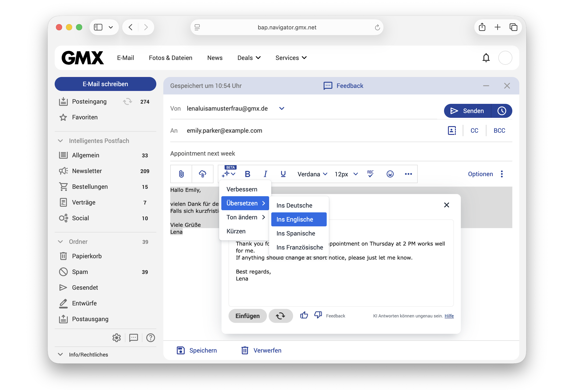Open the address book contacts icon
Image resolution: width=588 pixels, height=390 pixels.
coord(452,130)
